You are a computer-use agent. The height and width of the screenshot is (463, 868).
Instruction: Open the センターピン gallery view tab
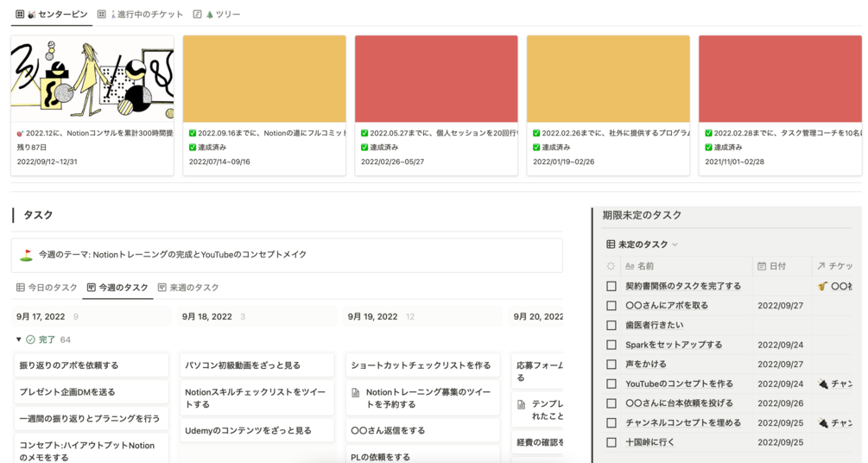[x=52, y=15]
